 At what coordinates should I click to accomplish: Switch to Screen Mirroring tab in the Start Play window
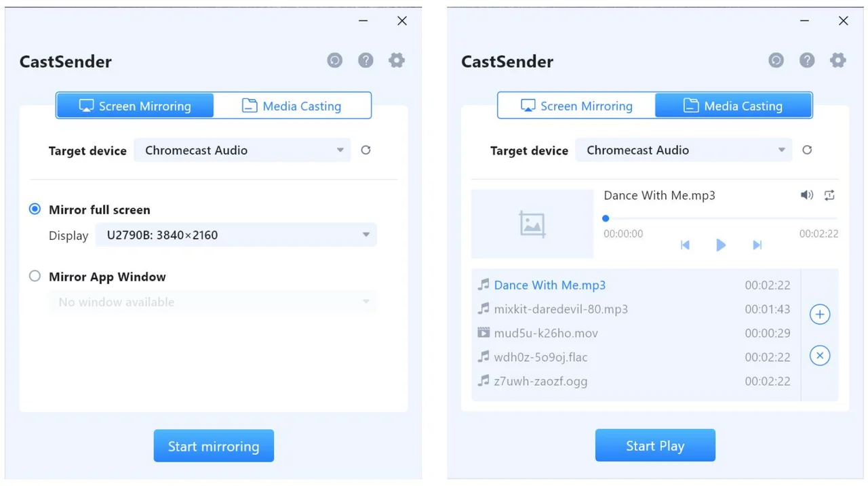576,106
